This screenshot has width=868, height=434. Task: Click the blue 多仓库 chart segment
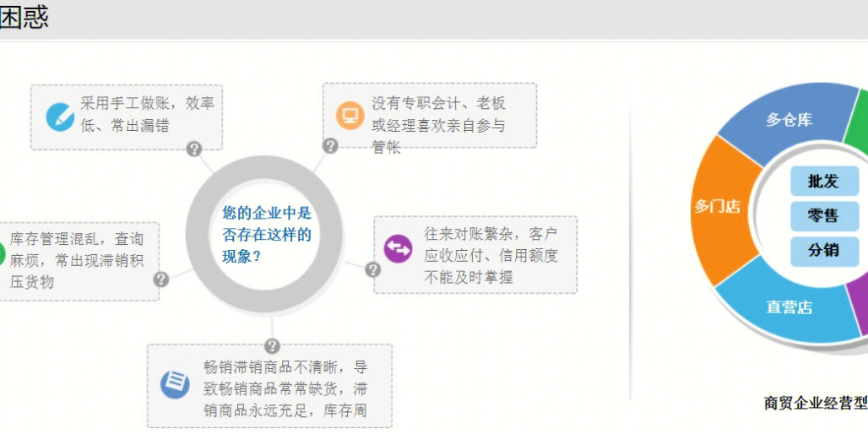pos(789,121)
